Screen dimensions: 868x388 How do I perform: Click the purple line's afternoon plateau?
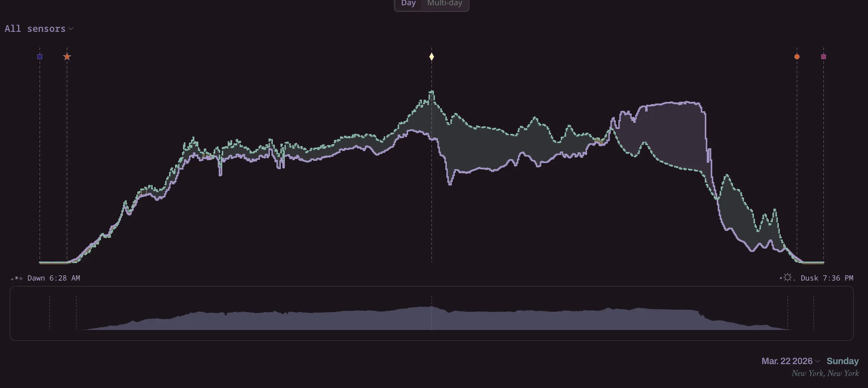(x=670, y=103)
